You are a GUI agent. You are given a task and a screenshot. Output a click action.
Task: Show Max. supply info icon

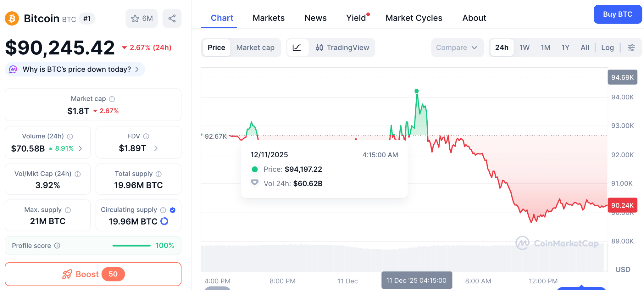68,210
